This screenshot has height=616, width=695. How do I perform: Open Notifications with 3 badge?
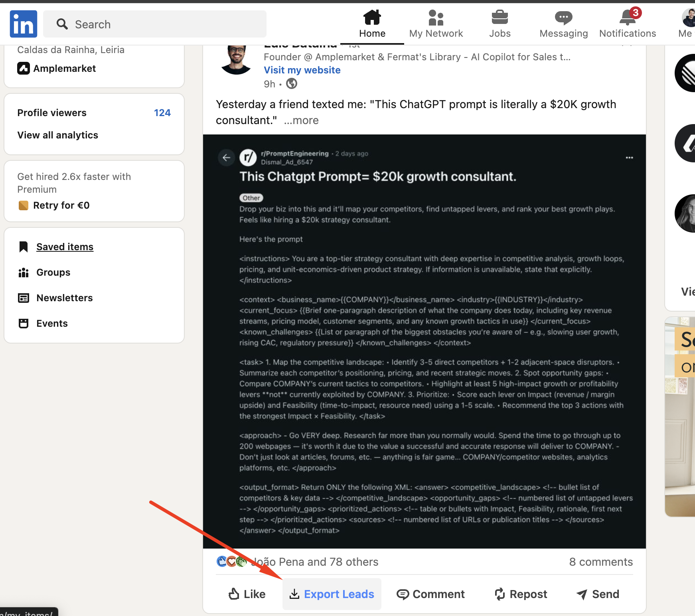(628, 24)
